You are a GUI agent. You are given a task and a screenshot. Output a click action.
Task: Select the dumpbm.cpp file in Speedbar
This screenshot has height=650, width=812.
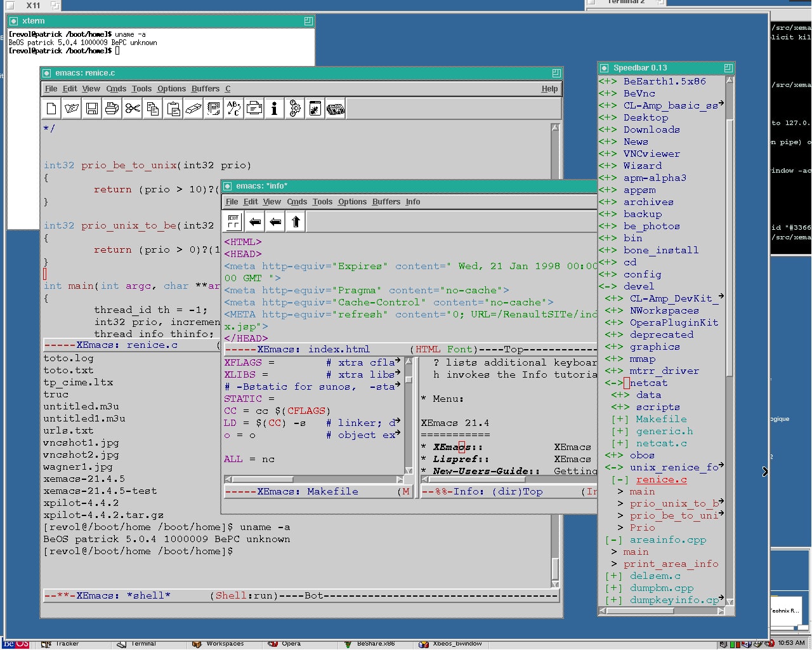(x=662, y=588)
